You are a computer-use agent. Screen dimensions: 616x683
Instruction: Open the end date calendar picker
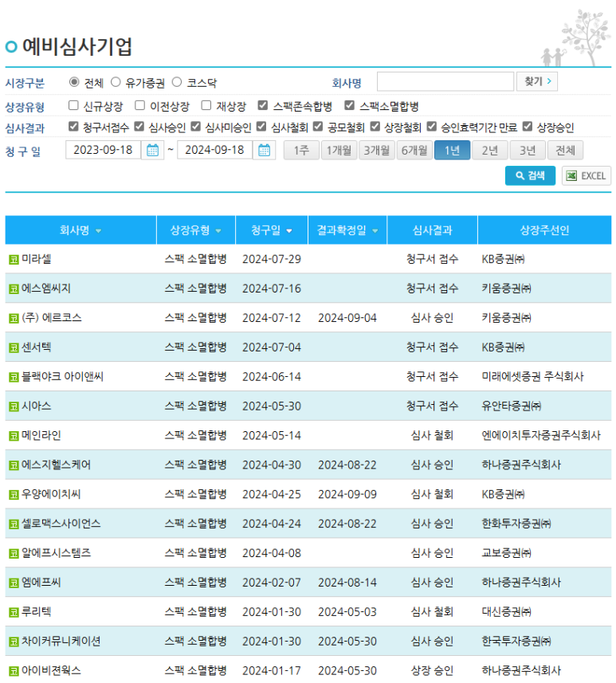(x=264, y=151)
